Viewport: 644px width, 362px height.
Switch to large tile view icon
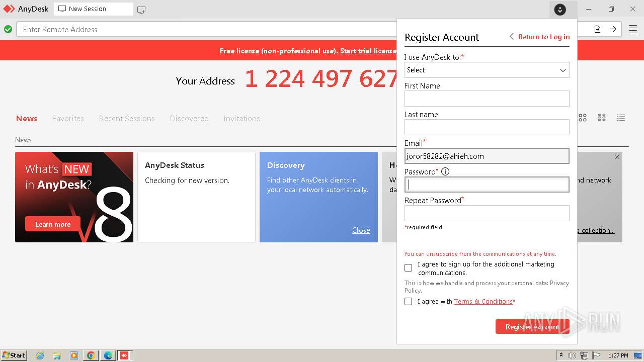pos(583,118)
